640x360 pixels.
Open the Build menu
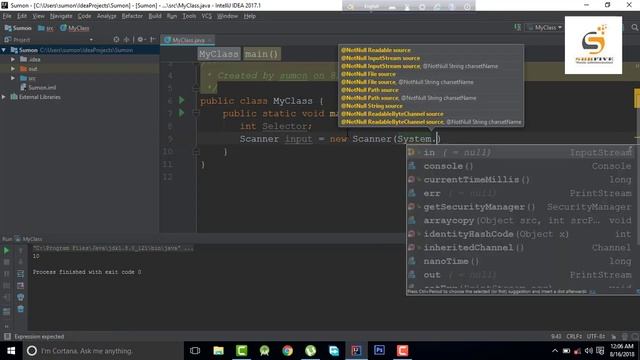pos(155,16)
